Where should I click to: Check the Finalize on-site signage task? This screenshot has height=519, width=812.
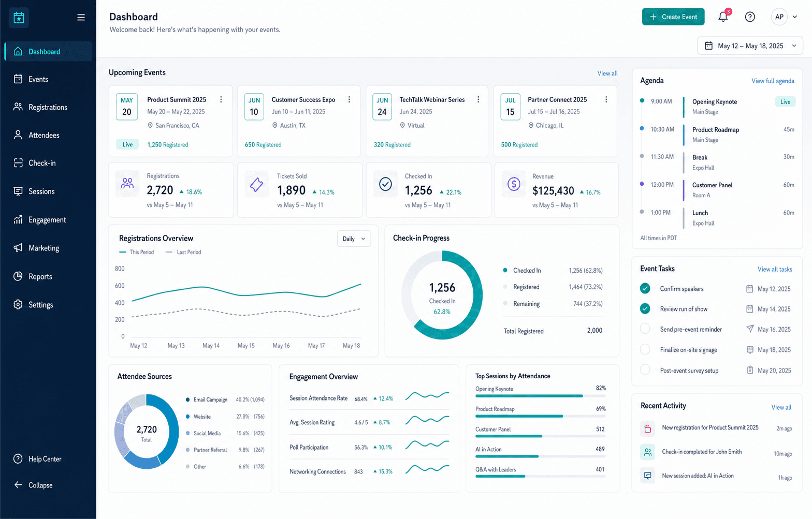click(645, 349)
